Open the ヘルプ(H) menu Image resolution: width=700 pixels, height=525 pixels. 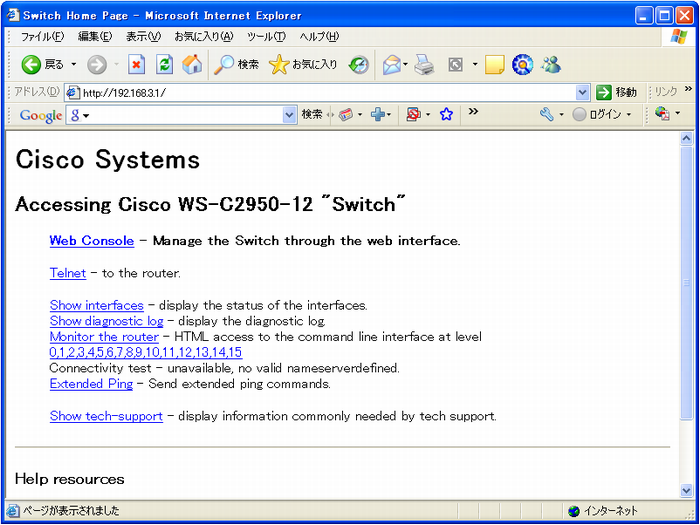tap(319, 37)
